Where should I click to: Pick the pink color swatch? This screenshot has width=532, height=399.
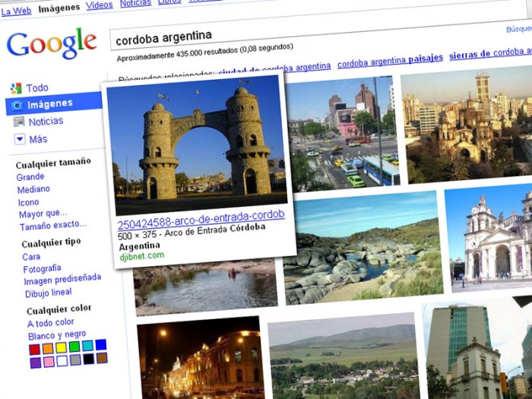(x=49, y=362)
